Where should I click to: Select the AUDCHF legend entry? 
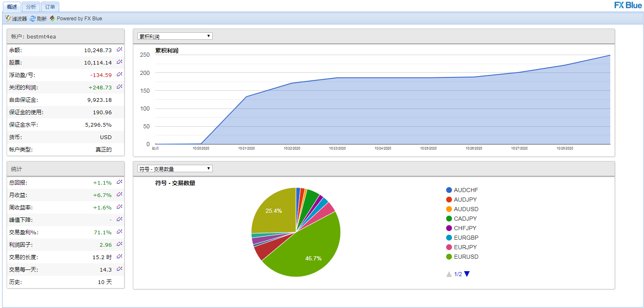(466, 190)
